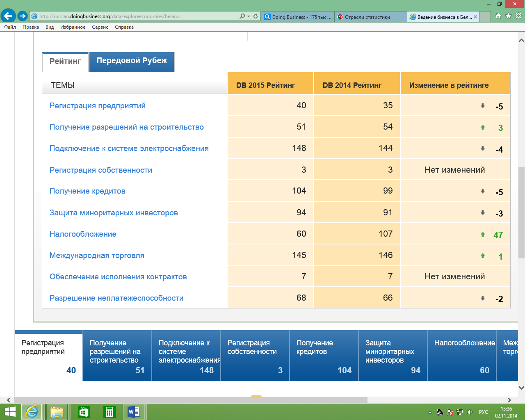Open Favorites star icon
The width and height of the screenshot is (525, 420).
pyautogui.click(x=508, y=16)
